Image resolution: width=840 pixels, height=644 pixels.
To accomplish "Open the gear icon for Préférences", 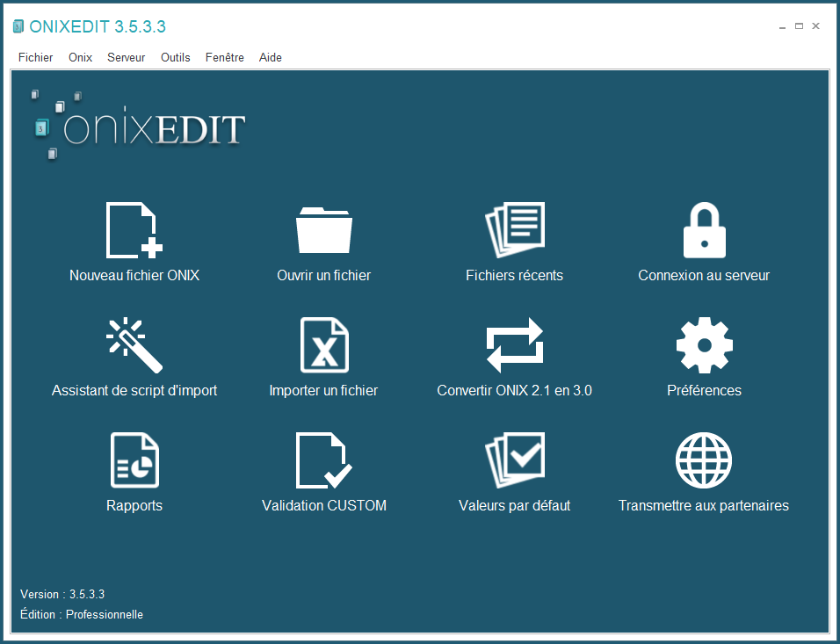I will pyautogui.click(x=705, y=345).
